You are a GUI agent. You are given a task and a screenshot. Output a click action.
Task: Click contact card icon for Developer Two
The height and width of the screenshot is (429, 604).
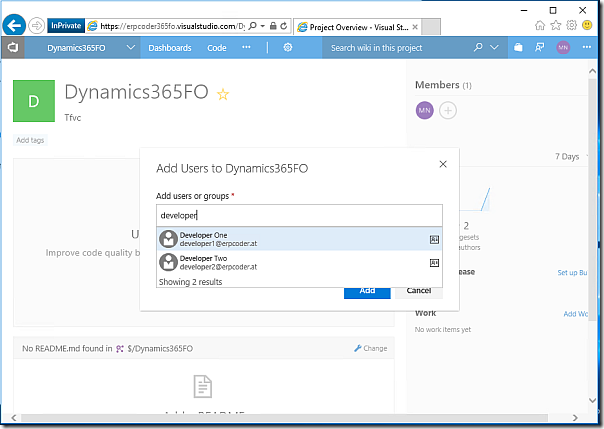434,263
